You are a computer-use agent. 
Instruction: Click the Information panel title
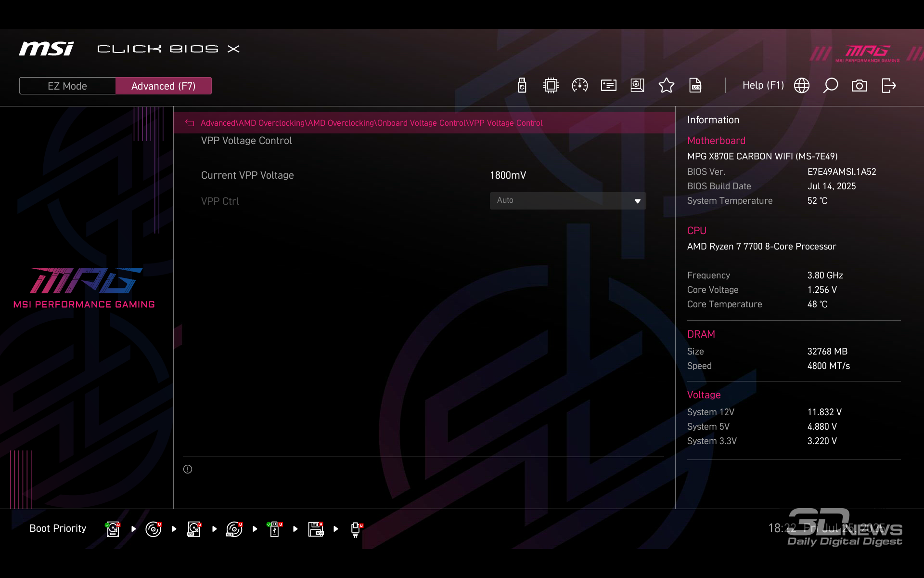713,120
